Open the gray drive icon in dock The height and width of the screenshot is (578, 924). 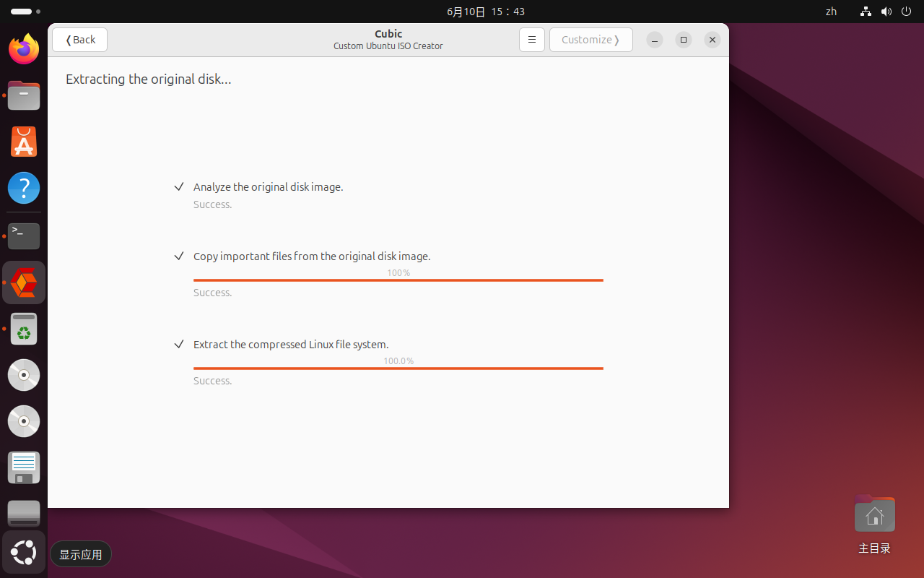pyautogui.click(x=24, y=514)
